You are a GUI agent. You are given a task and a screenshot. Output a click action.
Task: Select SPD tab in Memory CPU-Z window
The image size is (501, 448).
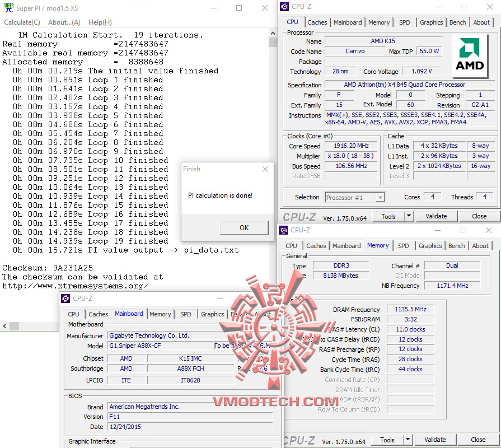pyautogui.click(x=404, y=246)
